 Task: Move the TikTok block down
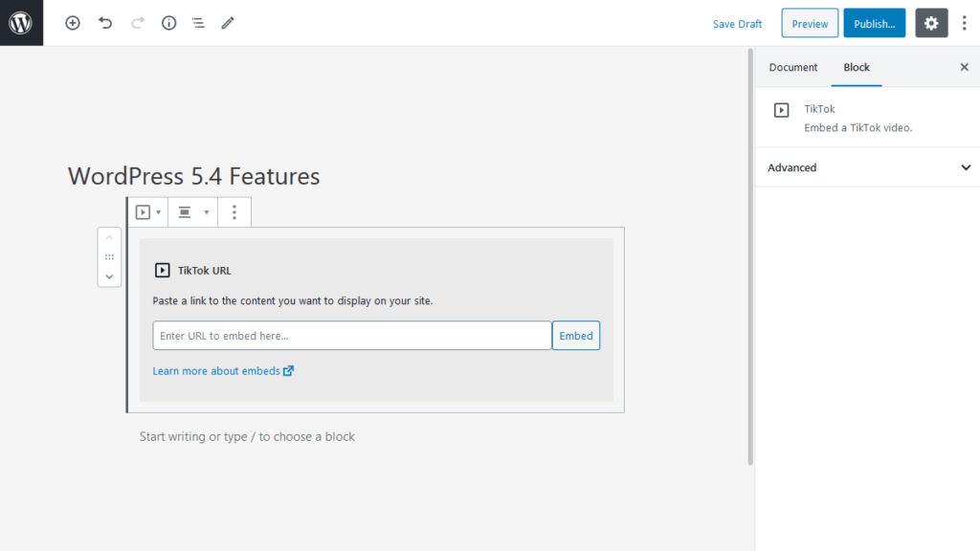[x=109, y=276]
